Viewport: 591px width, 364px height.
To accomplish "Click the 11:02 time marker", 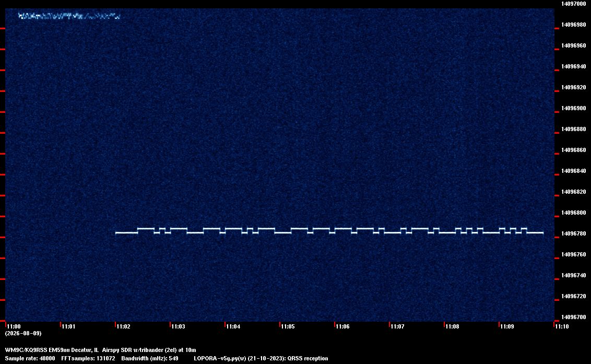I will (x=123, y=326).
